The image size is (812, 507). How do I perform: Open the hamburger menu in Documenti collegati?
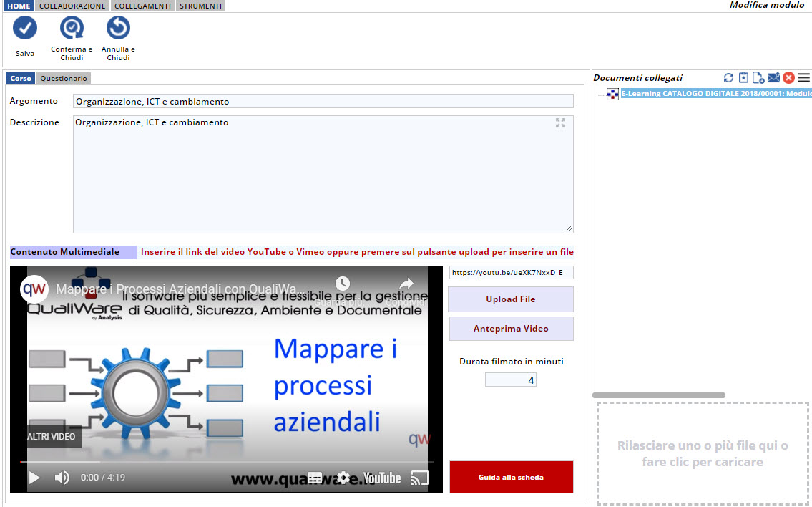click(x=803, y=78)
